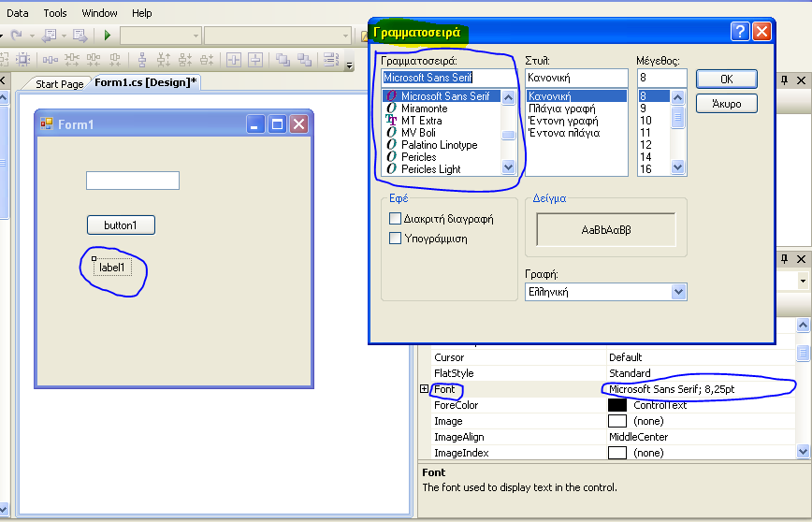The width and height of the screenshot is (812, 522).
Task: Select the text box on Form1
Action: 133,181
